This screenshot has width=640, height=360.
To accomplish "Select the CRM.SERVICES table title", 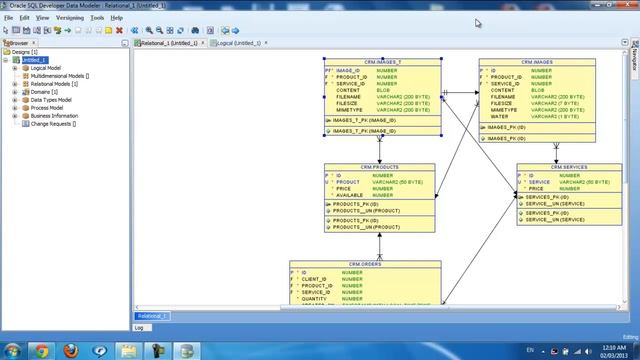I will coord(569,167).
